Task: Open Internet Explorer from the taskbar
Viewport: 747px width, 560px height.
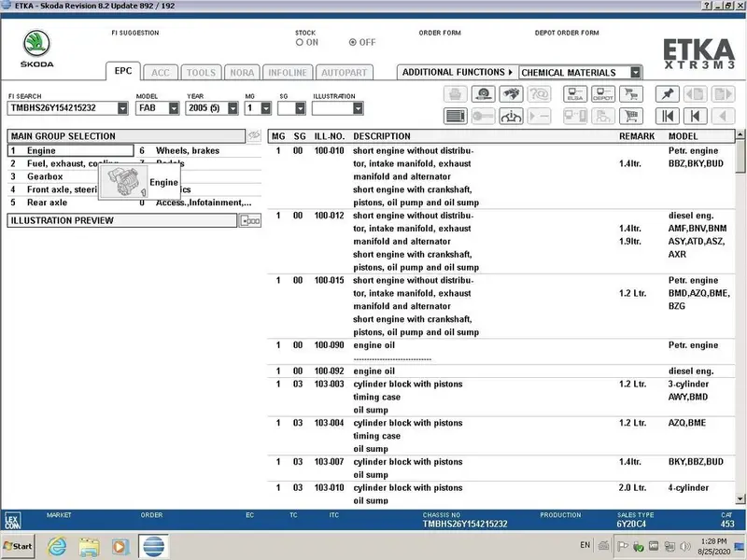Action: pos(57,546)
